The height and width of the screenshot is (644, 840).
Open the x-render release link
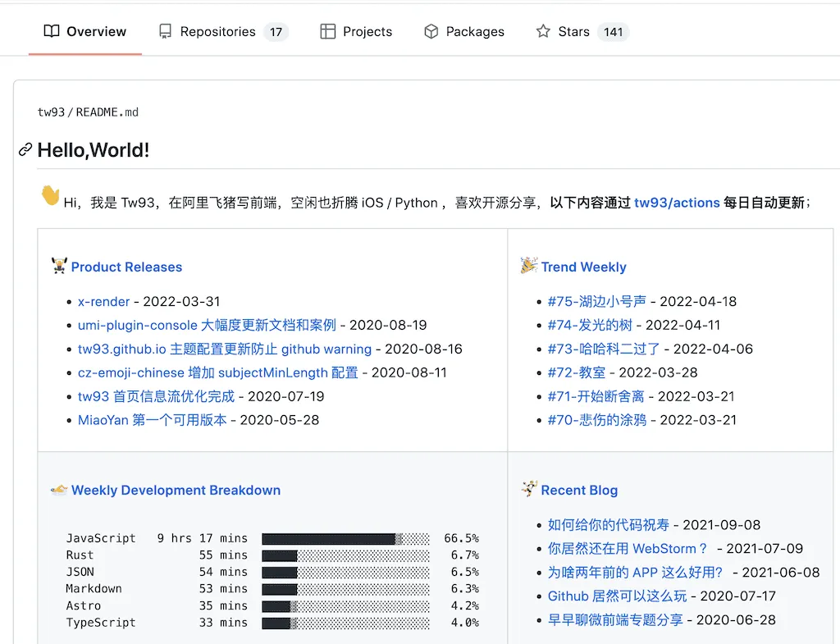click(x=103, y=301)
